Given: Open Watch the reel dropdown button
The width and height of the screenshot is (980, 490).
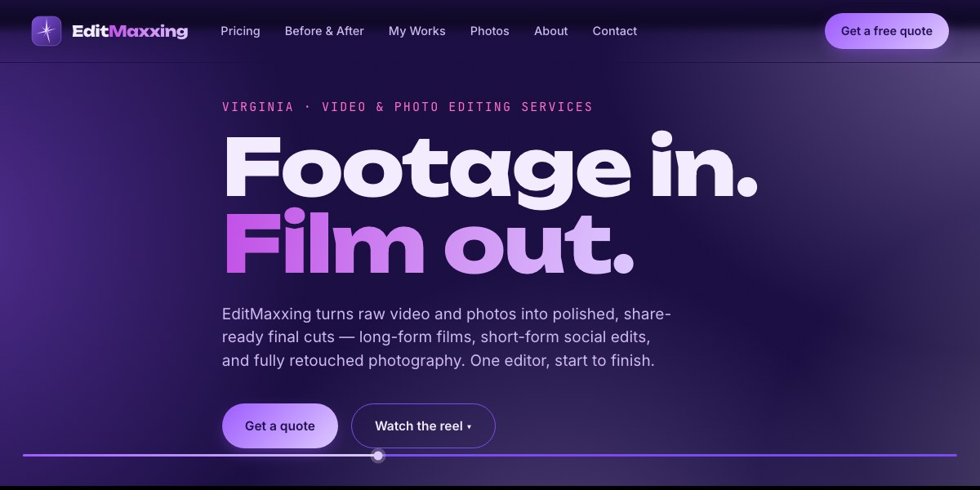Looking at the screenshot, I should pos(423,425).
